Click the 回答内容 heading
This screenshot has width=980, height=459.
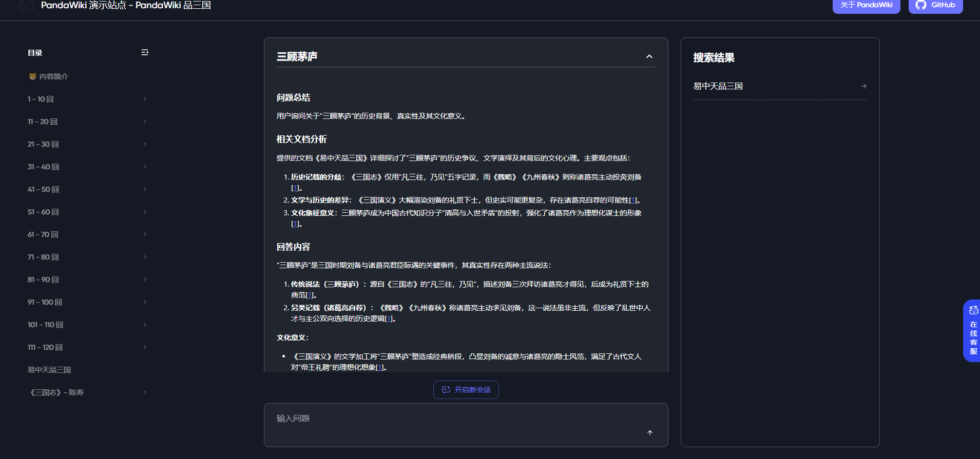click(x=293, y=247)
